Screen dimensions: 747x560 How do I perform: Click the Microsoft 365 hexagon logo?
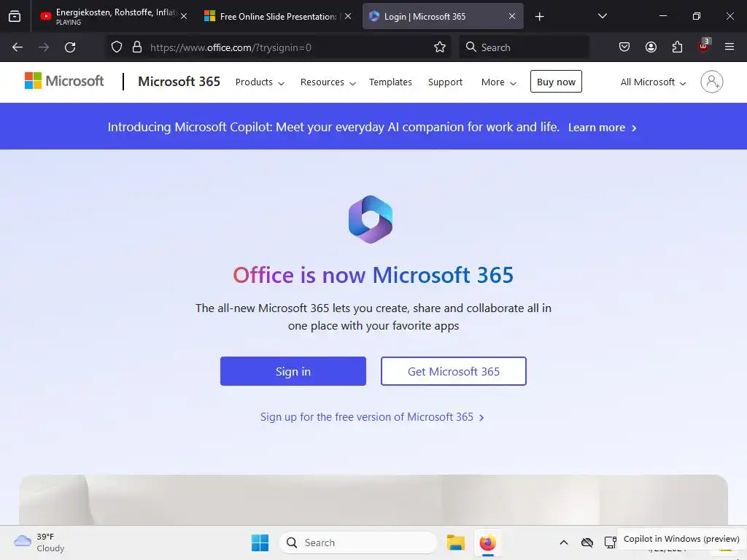click(x=371, y=219)
